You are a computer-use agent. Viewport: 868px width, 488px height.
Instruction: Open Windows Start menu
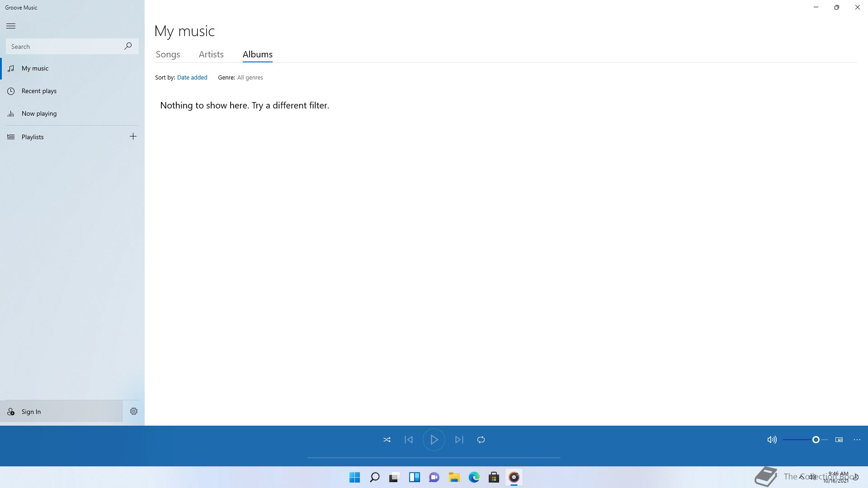(355, 477)
